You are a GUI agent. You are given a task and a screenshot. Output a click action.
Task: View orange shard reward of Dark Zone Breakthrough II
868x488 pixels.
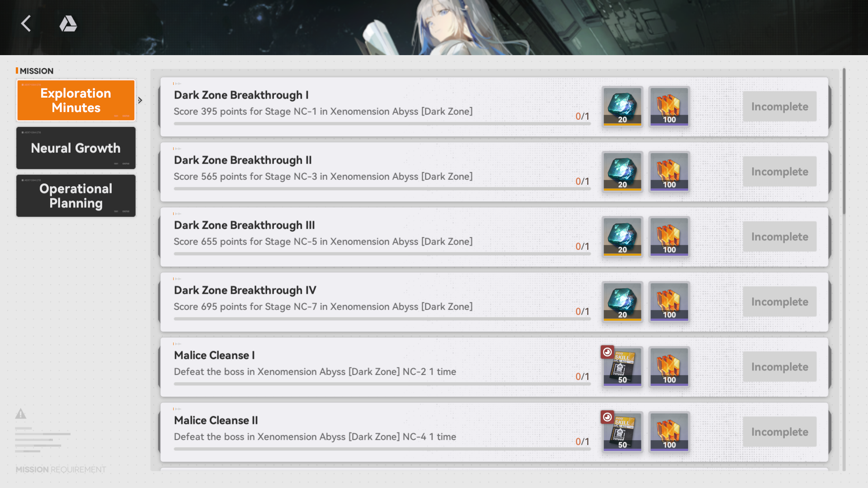(x=670, y=171)
